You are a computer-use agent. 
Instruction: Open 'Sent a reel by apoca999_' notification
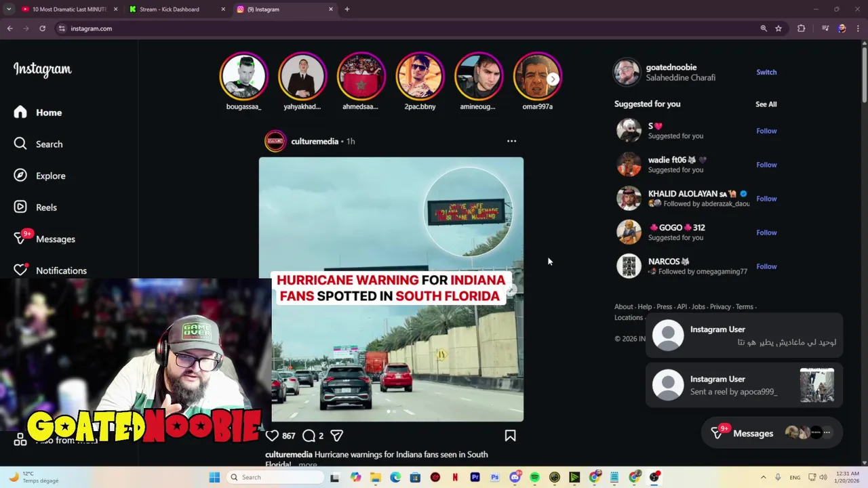point(744,385)
